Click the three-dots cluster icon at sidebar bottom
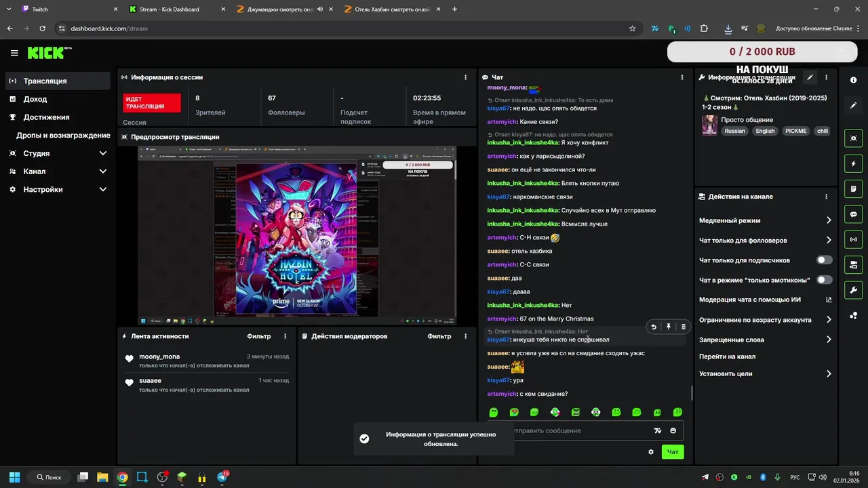 [x=853, y=315]
